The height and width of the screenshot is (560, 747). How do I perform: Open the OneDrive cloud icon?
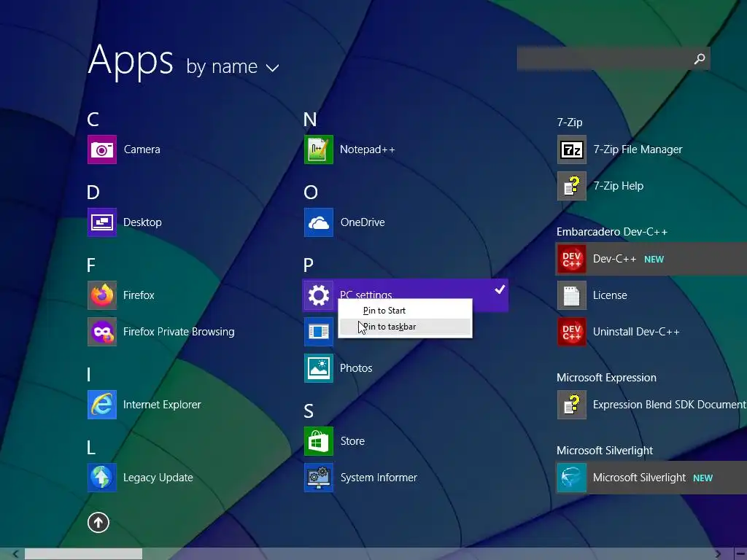(319, 222)
